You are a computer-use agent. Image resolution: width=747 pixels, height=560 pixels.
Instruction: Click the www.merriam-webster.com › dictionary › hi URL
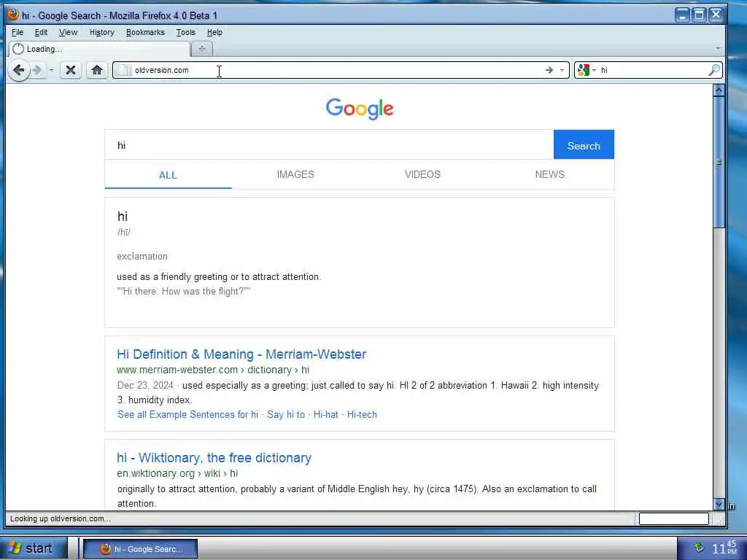click(x=213, y=370)
